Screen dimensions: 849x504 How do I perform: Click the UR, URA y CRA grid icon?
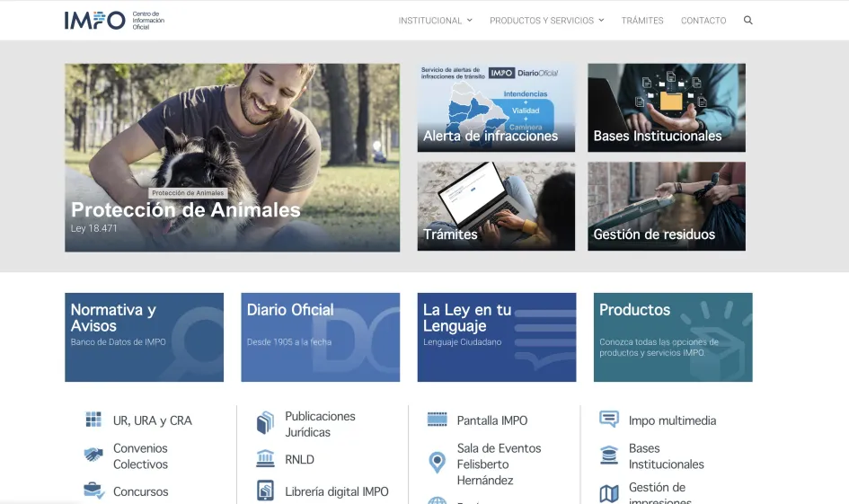(93, 420)
